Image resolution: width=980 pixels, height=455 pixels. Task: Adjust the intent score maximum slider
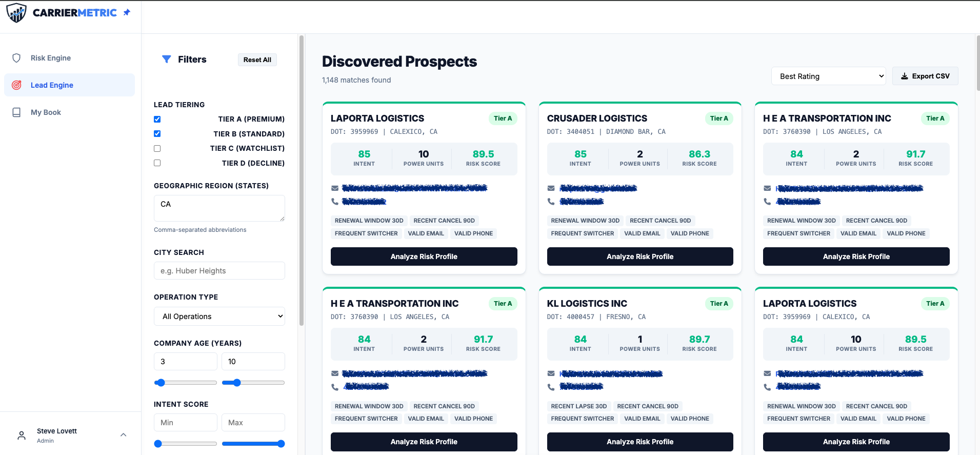(281, 444)
